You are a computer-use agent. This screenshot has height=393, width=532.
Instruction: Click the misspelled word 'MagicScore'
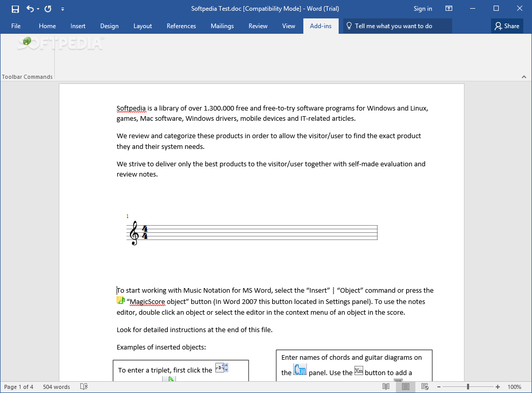[x=147, y=302]
